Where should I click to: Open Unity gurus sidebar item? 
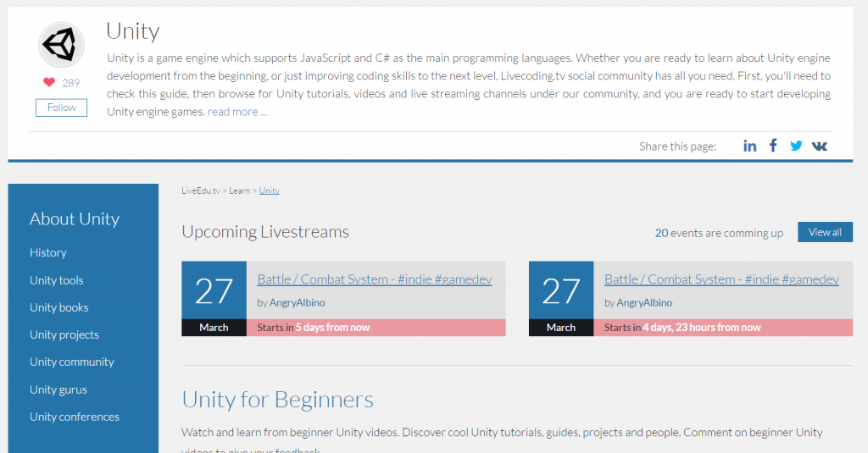click(x=58, y=389)
